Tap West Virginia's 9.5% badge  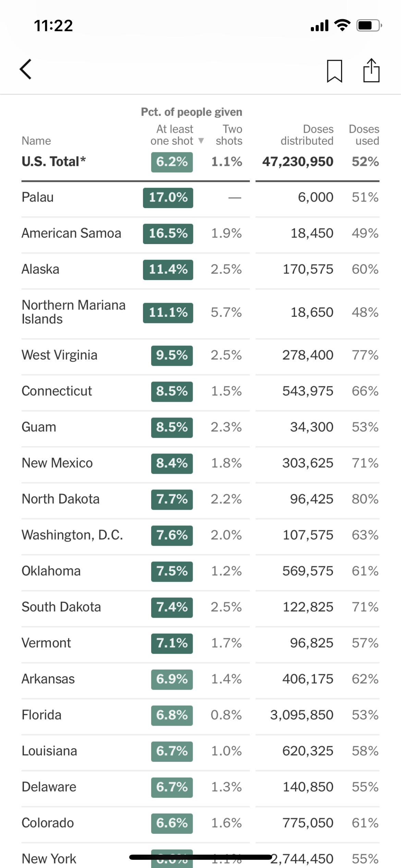[x=172, y=355]
